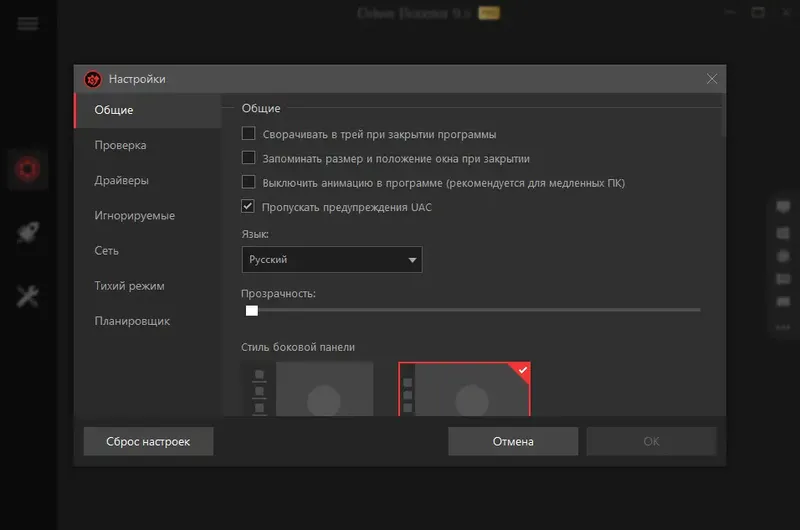Choose the selected narrow sidebar style thumbnail
Image resolution: width=800 pixels, height=530 pixels.
[x=464, y=389]
